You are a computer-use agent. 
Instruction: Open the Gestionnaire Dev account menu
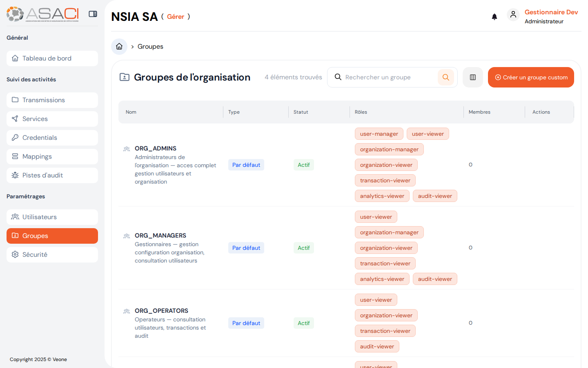[551, 12]
